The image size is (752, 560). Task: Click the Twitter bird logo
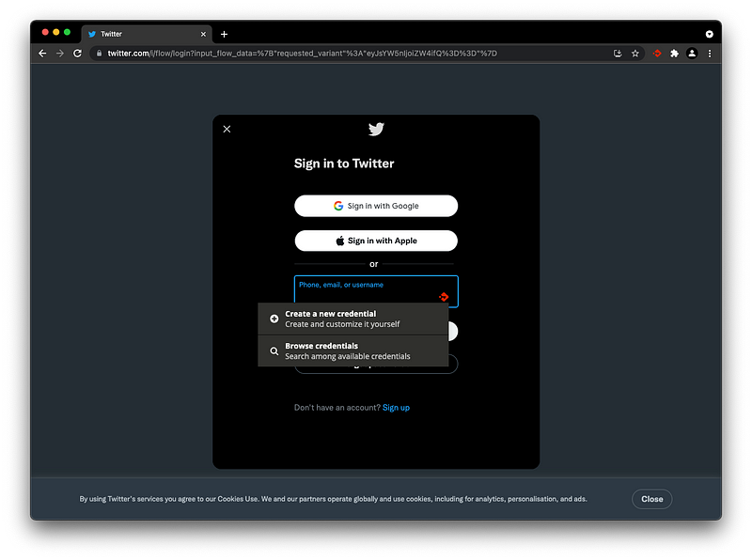click(376, 129)
